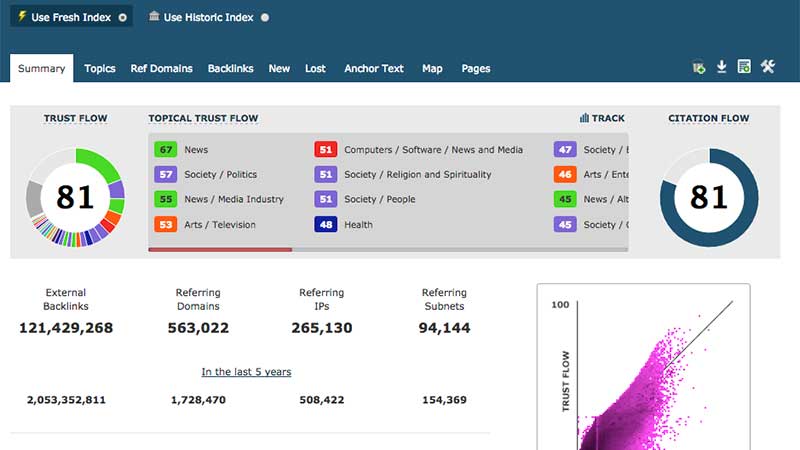Click the purple 48 Health score badge
Viewport: 800px width, 450px height.
click(325, 225)
